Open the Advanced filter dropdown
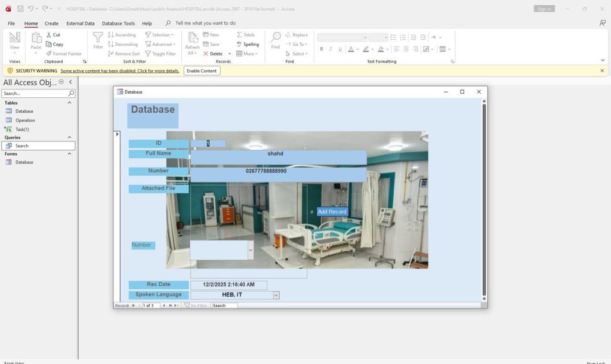Image resolution: width=611 pixels, height=364 pixels. (160, 44)
